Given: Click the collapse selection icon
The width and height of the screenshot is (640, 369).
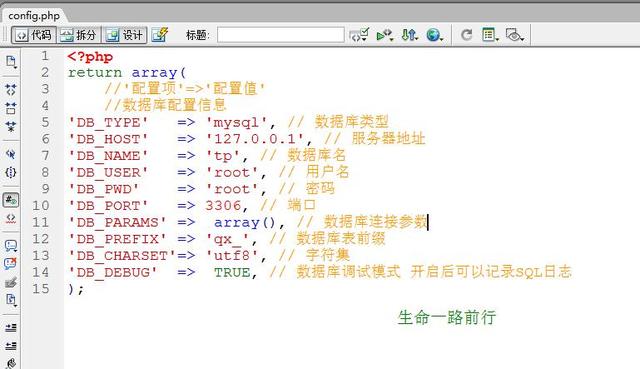Looking at the screenshot, I should click(x=11, y=108).
